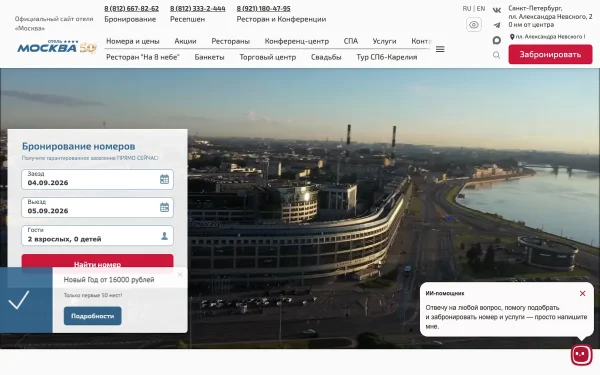Click guest person icon in Гости field
Screen dimensions: 600x375
pyautogui.click(x=164, y=236)
